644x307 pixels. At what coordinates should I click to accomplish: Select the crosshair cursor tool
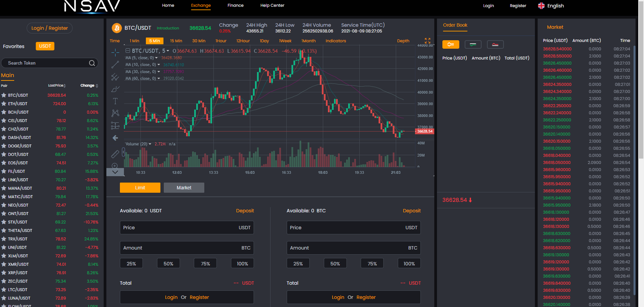click(115, 52)
